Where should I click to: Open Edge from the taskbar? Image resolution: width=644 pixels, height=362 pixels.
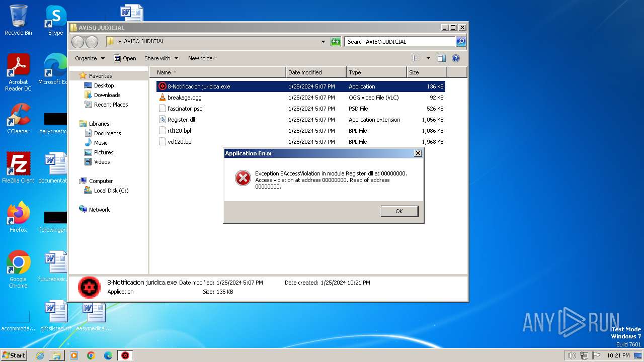click(108, 355)
